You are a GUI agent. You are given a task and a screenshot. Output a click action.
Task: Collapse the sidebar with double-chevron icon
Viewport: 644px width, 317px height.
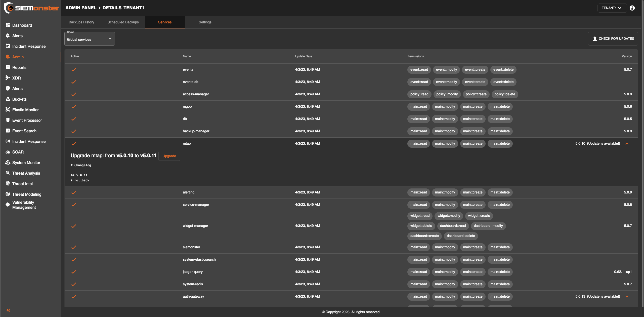click(8, 310)
